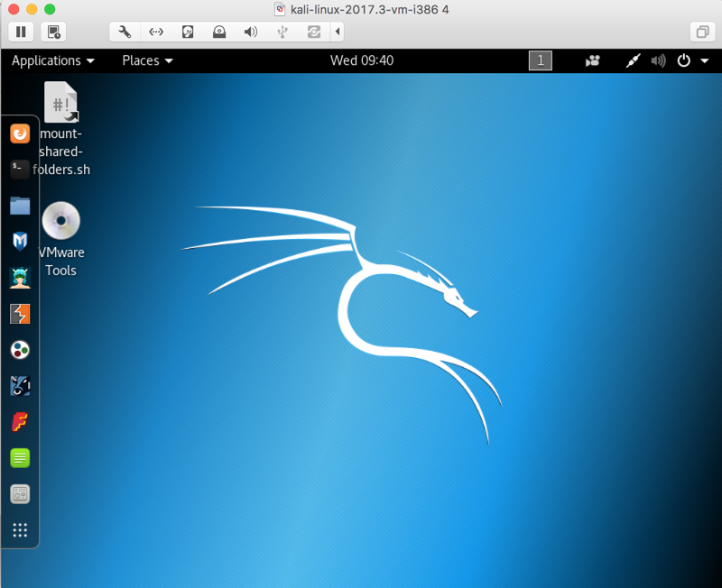This screenshot has height=588, width=722.
Task: Open Faraday IDE from the dock
Action: (x=20, y=422)
